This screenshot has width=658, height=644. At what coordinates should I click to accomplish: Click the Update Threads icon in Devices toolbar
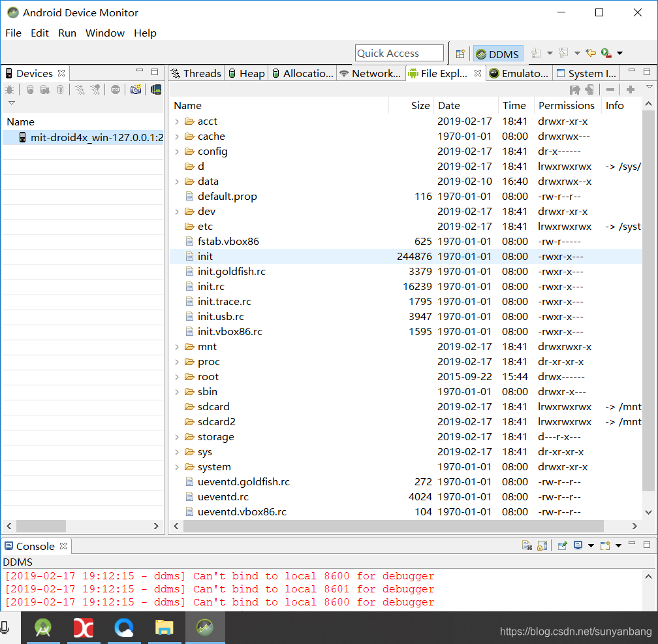(x=80, y=89)
